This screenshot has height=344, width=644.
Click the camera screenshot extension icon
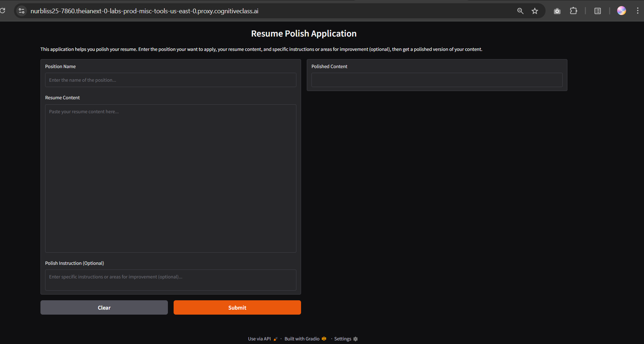pyautogui.click(x=557, y=11)
